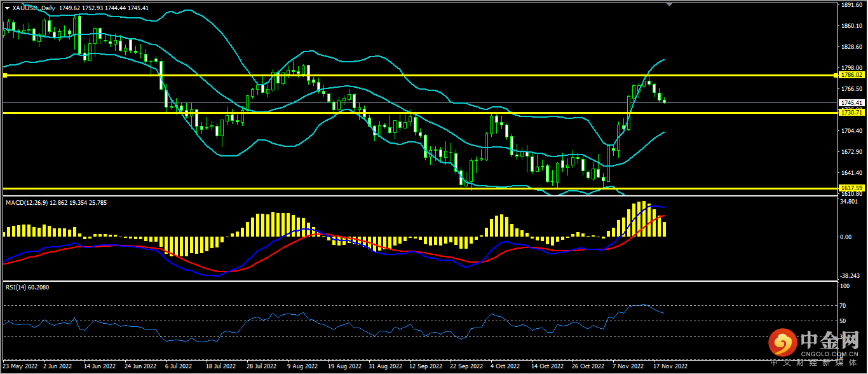Click the yellow 1786.02 price label
868x374 pixels.
(x=851, y=75)
